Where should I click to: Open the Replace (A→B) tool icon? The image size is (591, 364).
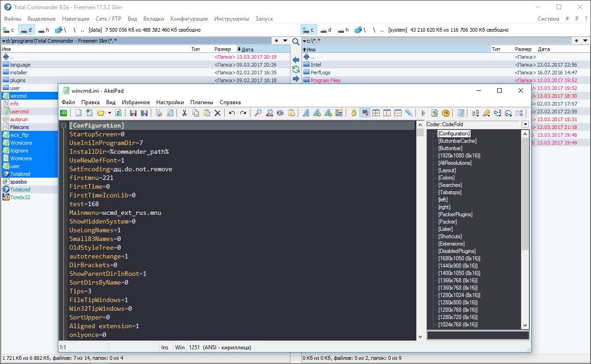coord(269,113)
